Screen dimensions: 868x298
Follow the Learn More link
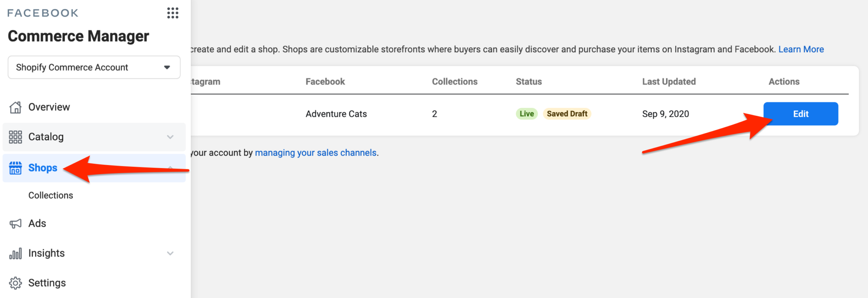(x=801, y=49)
